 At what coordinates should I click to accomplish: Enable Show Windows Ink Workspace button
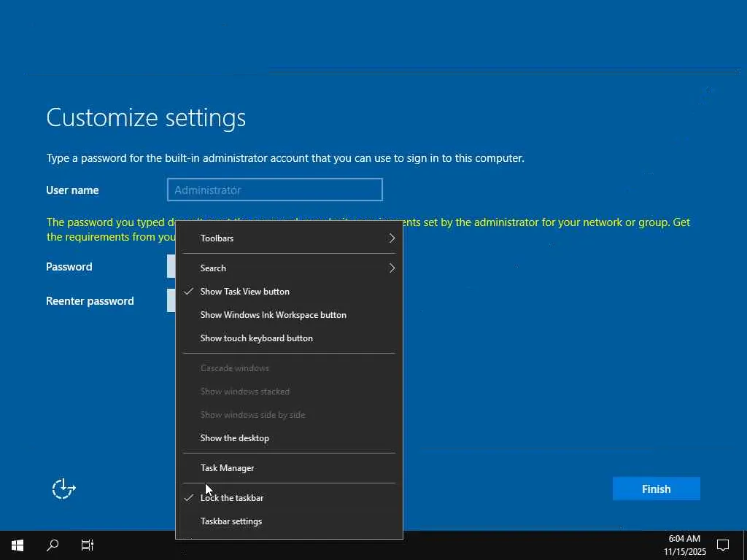[274, 315]
